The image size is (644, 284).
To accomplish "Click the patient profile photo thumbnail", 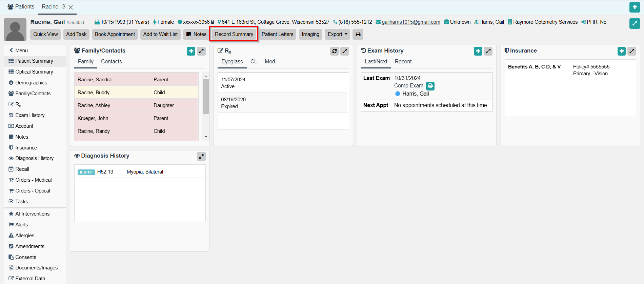I will [15, 29].
